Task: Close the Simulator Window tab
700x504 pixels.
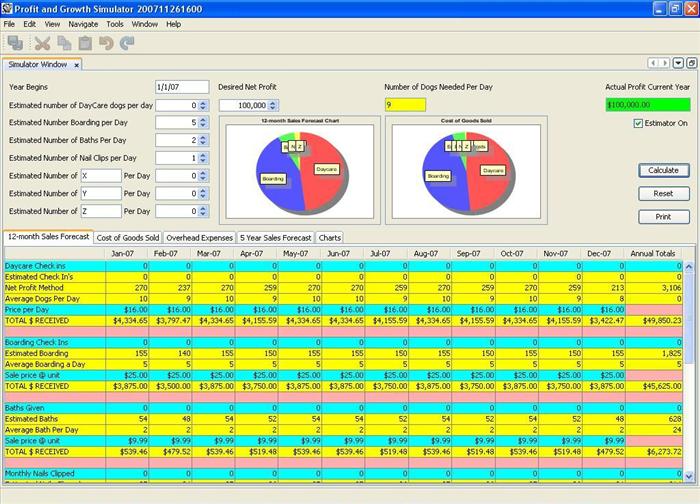Action: tap(76, 65)
